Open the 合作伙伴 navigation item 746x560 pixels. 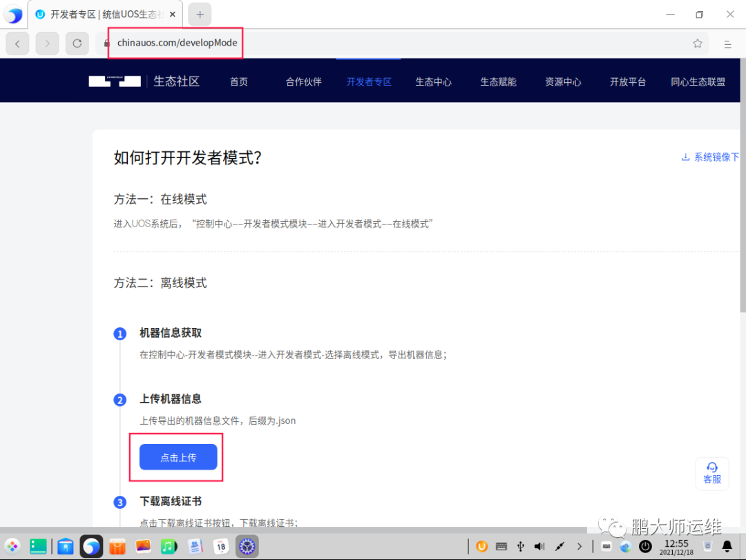(303, 82)
